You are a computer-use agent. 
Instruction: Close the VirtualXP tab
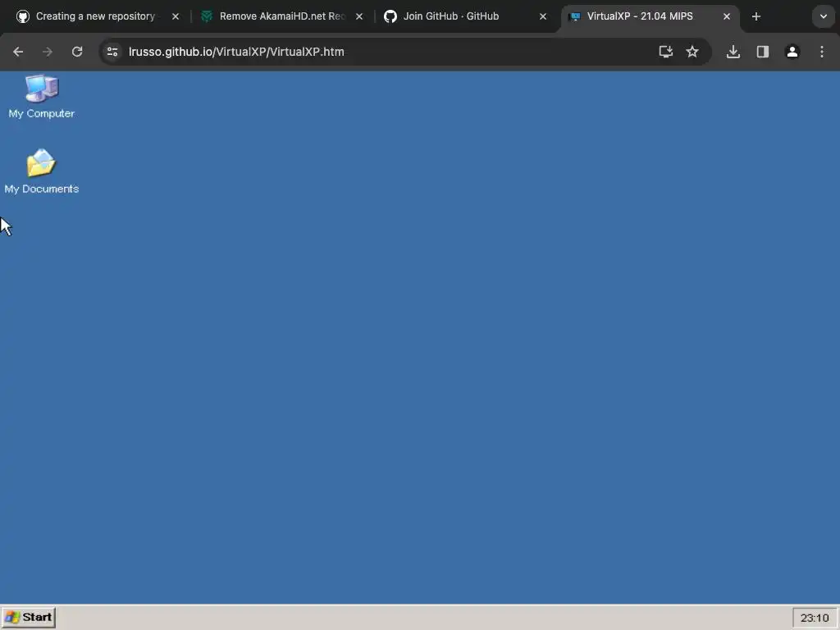click(727, 16)
